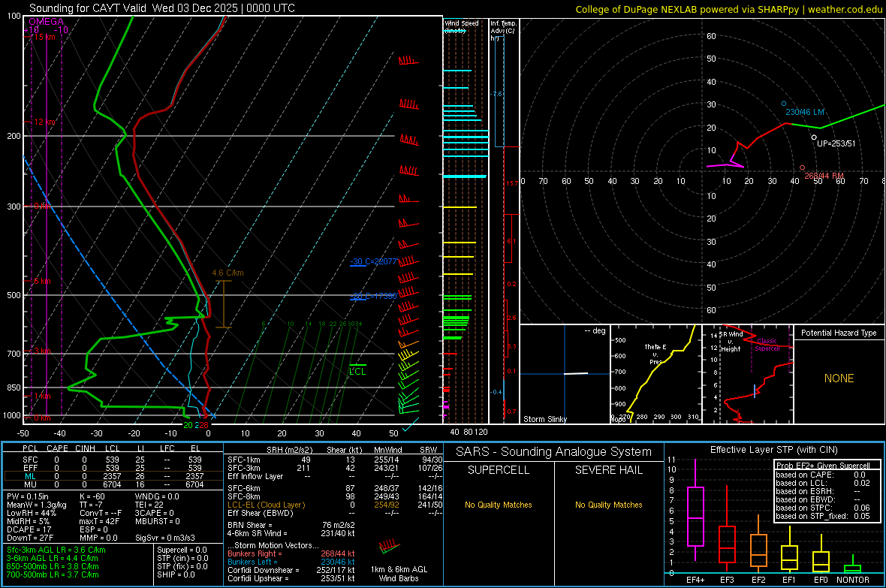Click the 'Bunkers Right = 268/44 kt' line
886x588 pixels.
click(291, 553)
